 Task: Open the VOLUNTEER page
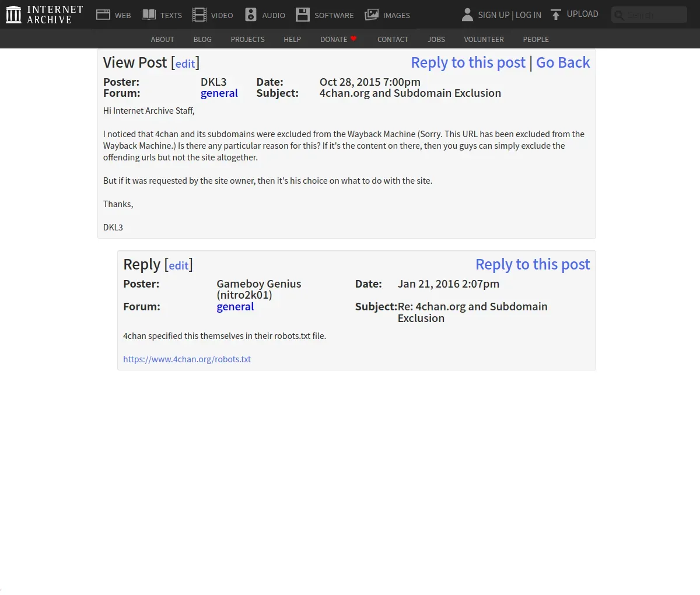pos(484,39)
